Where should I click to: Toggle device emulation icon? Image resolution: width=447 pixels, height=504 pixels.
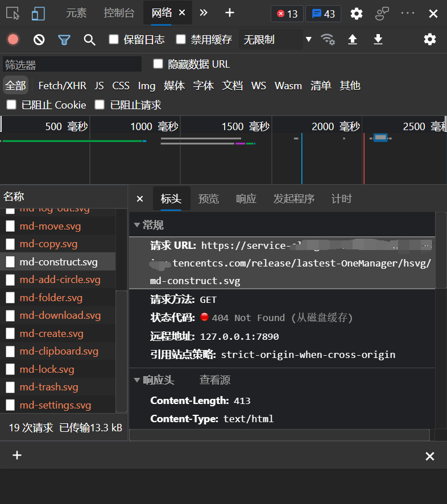pyautogui.click(x=38, y=14)
